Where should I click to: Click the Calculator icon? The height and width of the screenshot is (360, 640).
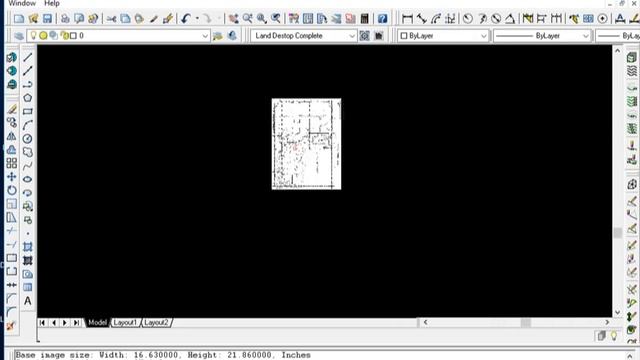[364, 18]
